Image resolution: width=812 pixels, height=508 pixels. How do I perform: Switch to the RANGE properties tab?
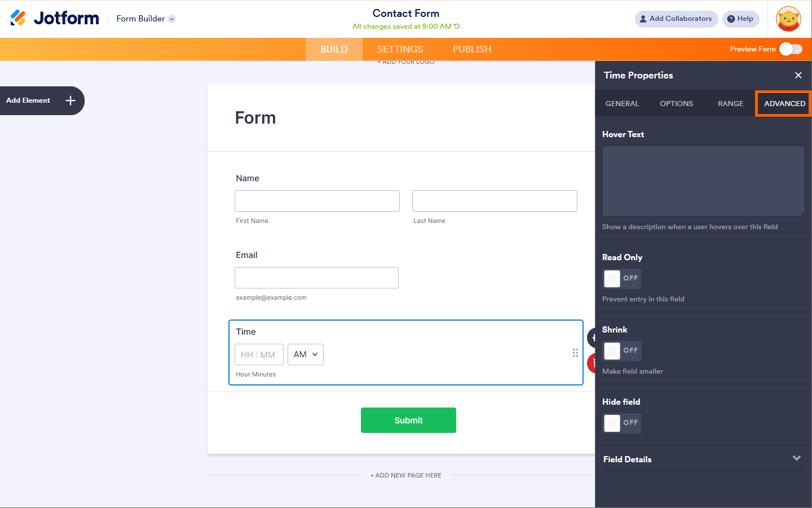point(730,103)
